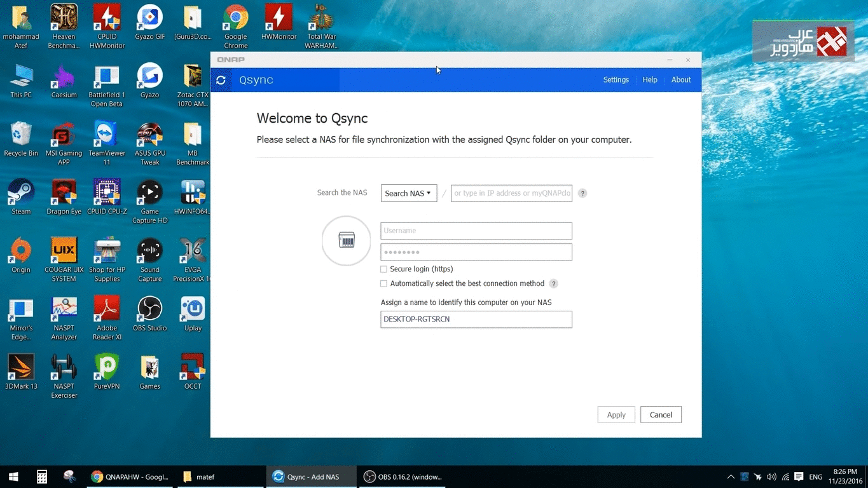Select the Recycle Bin desktop icon
The image size is (868, 488).
click(21, 139)
